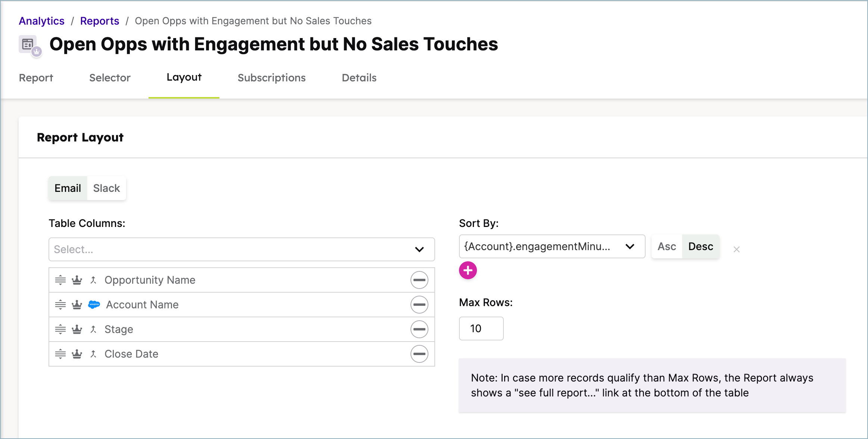Navigate to Analytics breadcrumb link
The image size is (868, 439).
click(42, 21)
